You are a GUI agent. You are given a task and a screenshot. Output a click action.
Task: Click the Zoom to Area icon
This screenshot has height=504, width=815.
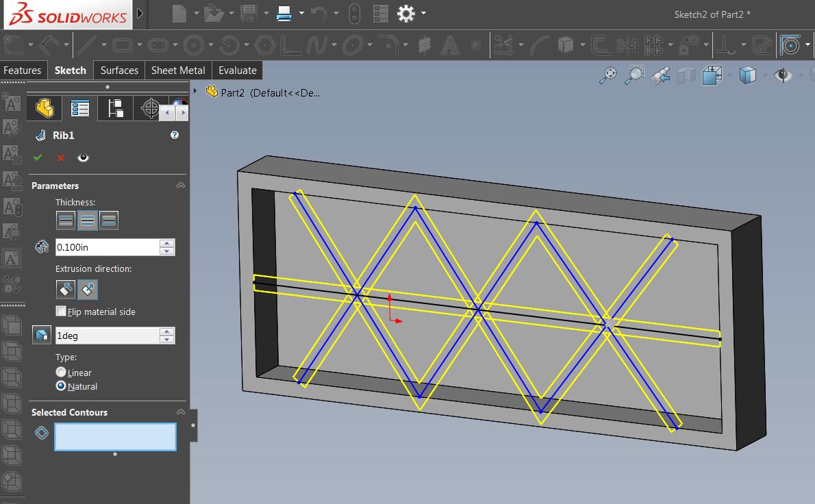point(634,76)
